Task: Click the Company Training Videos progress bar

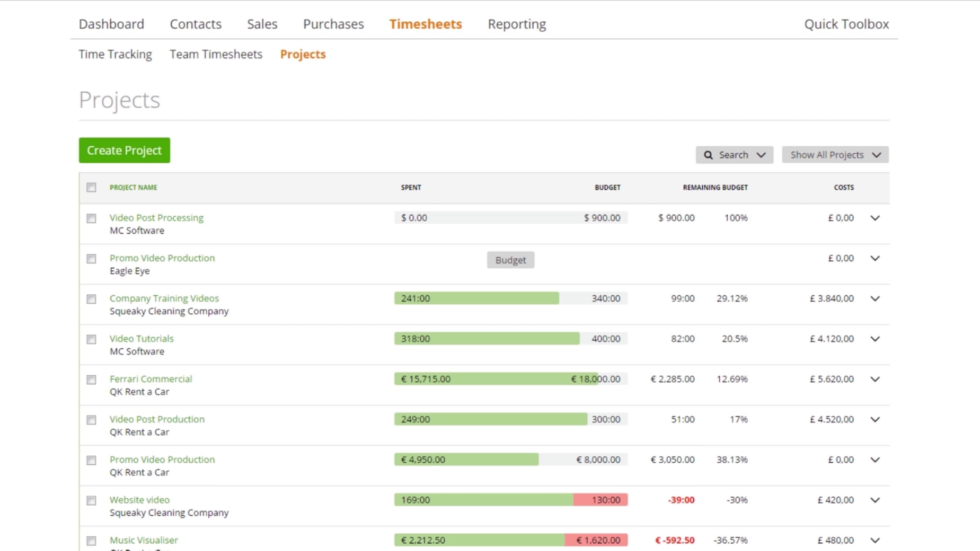Action: pos(510,298)
